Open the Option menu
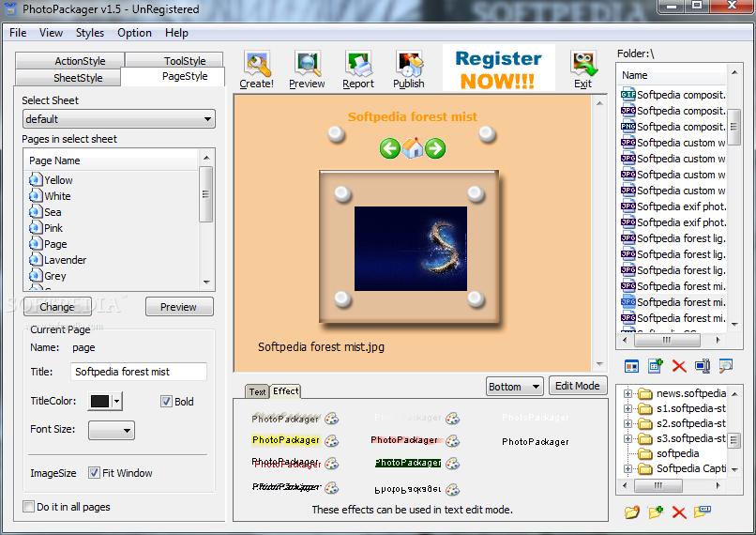 coord(134,33)
